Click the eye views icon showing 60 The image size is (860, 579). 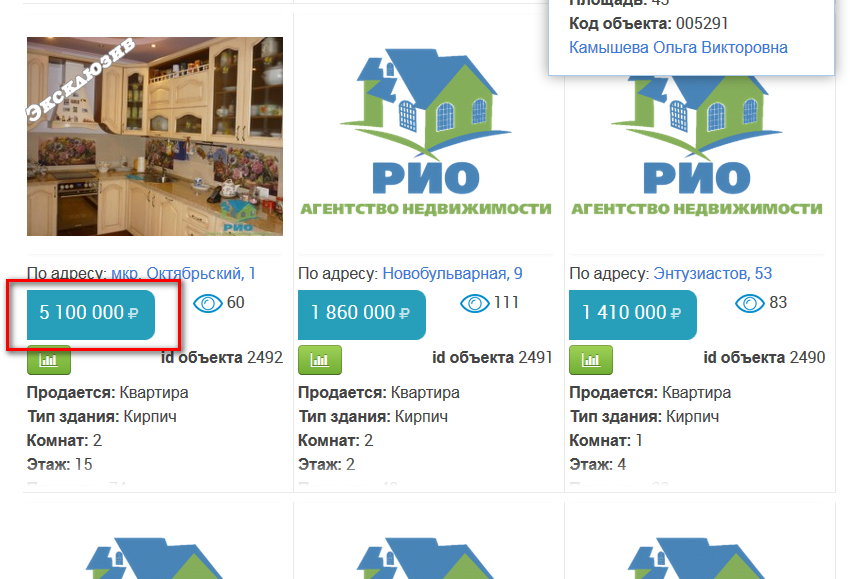[208, 303]
